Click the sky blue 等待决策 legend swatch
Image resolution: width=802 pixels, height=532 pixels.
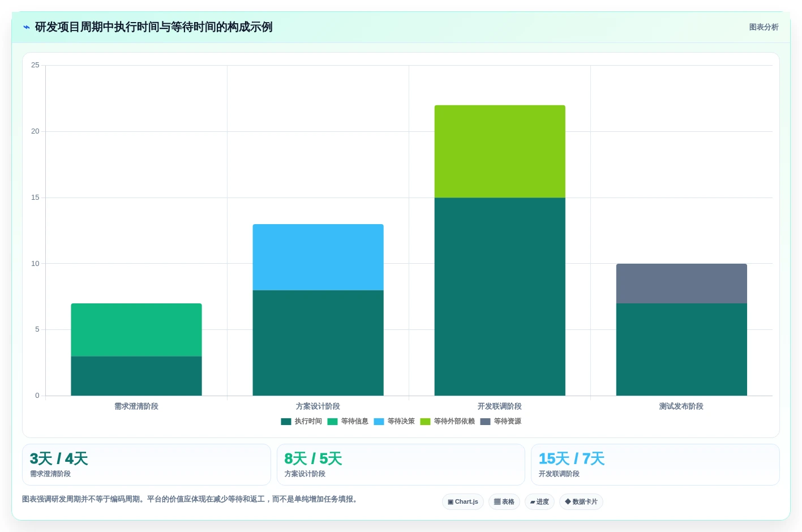pos(379,421)
